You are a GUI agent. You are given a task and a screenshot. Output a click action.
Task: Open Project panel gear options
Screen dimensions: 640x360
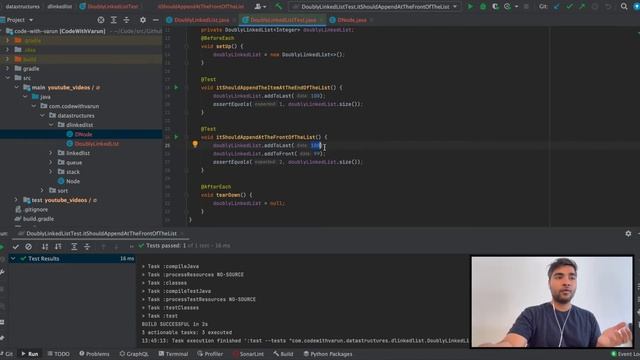pos(142,20)
